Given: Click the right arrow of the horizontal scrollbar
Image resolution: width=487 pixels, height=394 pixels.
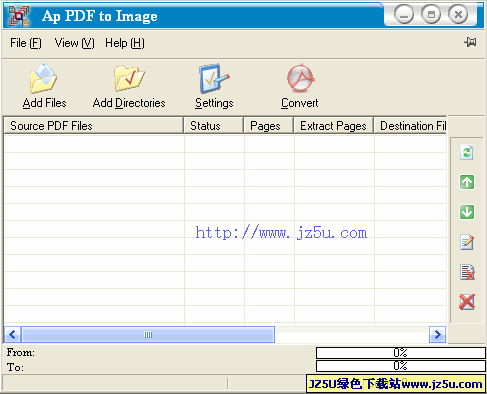Looking at the screenshot, I should (x=437, y=334).
